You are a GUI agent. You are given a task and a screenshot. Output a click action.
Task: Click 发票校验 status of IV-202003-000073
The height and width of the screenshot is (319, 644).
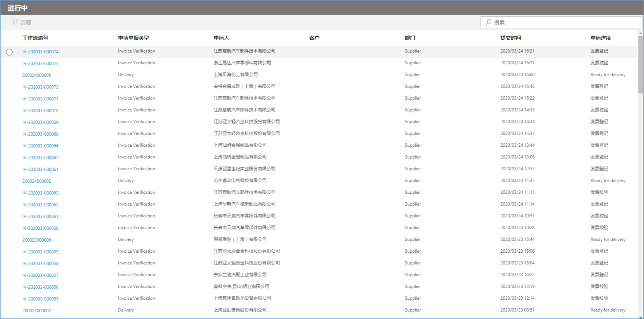tap(599, 62)
